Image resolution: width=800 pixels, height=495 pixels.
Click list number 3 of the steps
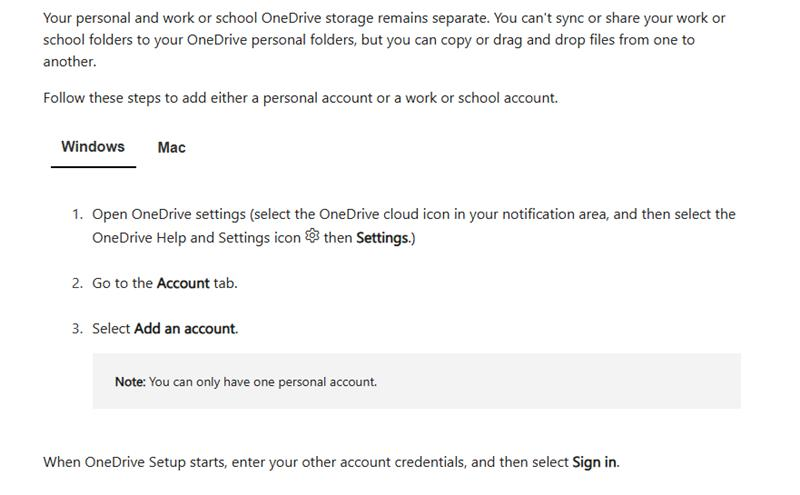click(x=77, y=329)
